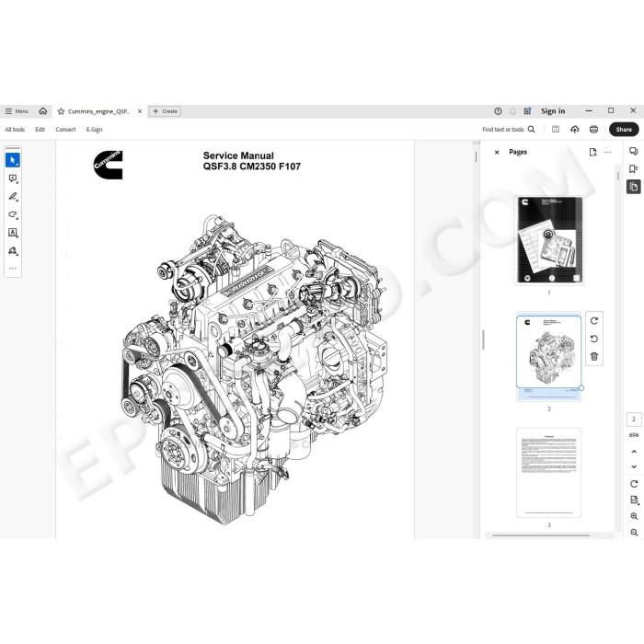
Task: Click insert page icon in Pages panel
Action: coord(592,153)
